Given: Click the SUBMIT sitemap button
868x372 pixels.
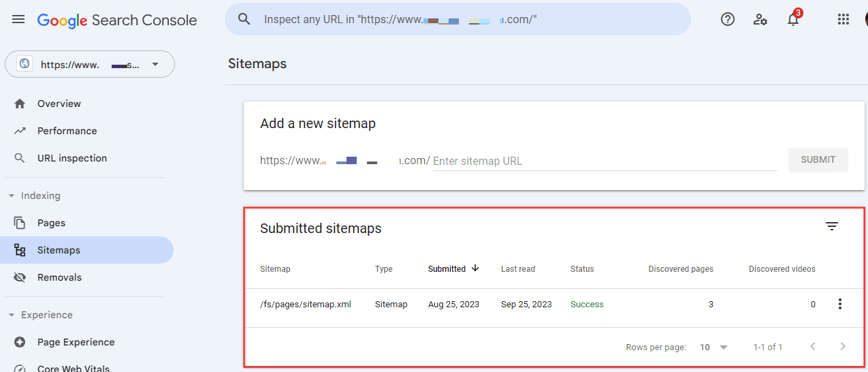Looking at the screenshot, I should (818, 159).
